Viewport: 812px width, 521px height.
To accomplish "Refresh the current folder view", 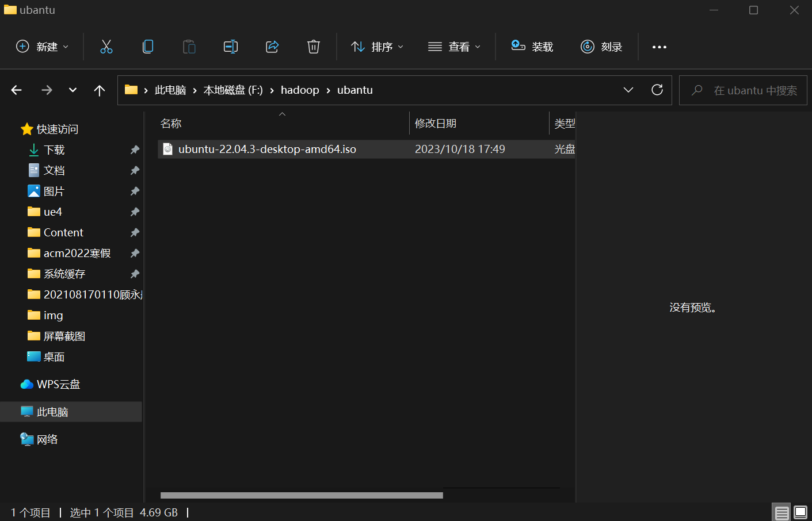I will pyautogui.click(x=657, y=90).
